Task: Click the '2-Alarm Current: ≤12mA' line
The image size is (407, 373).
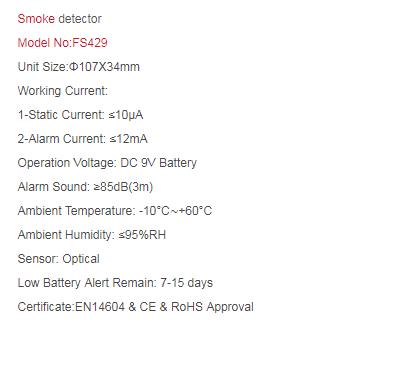Action: pyautogui.click(x=82, y=139)
